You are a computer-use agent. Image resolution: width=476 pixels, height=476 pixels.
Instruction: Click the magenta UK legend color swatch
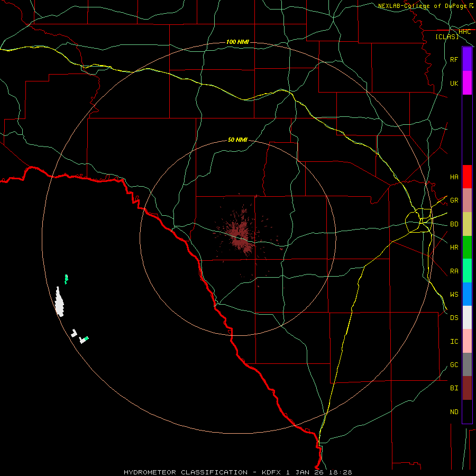tap(467, 83)
